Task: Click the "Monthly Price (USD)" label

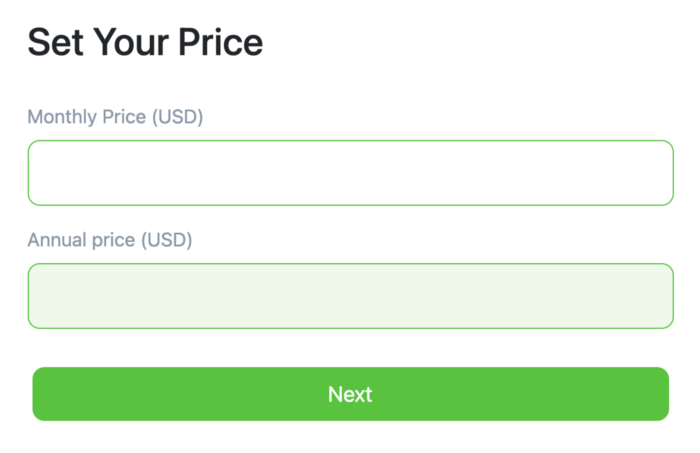Action: (x=115, y=117)
